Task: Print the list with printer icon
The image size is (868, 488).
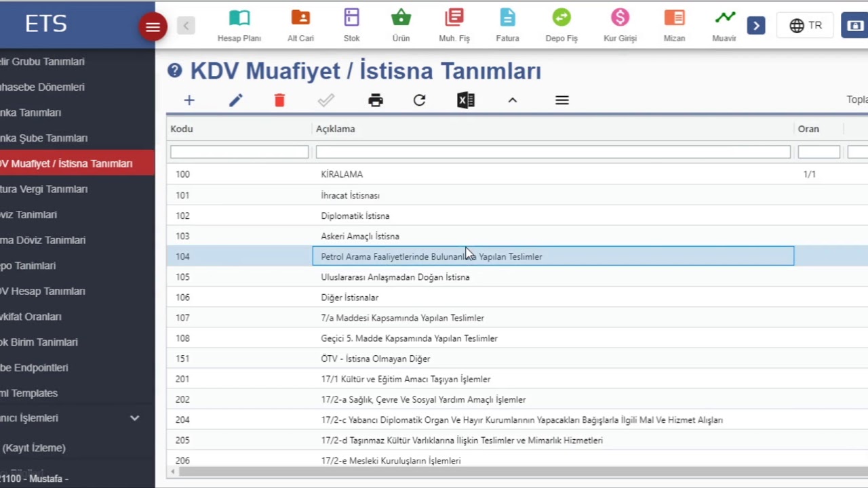Action: point(376,100)
